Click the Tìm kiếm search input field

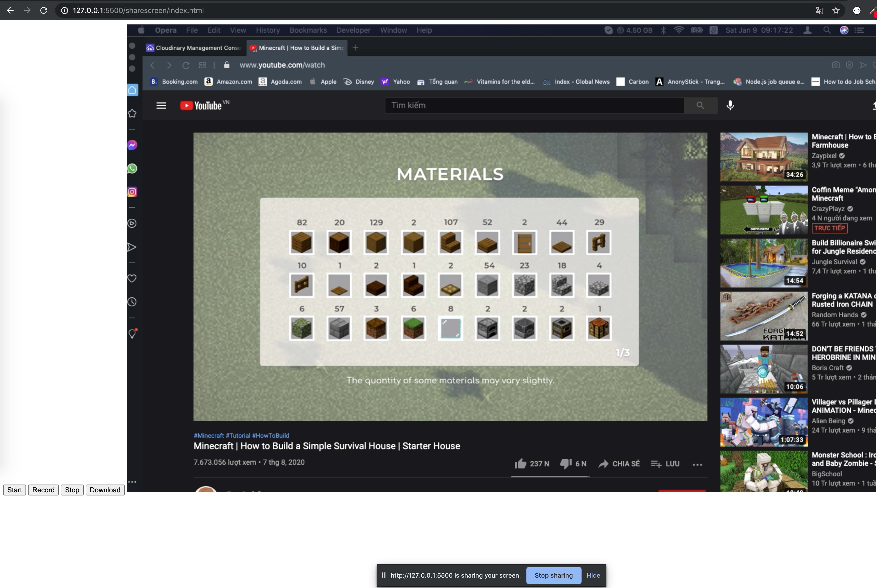tap(534, 105)
